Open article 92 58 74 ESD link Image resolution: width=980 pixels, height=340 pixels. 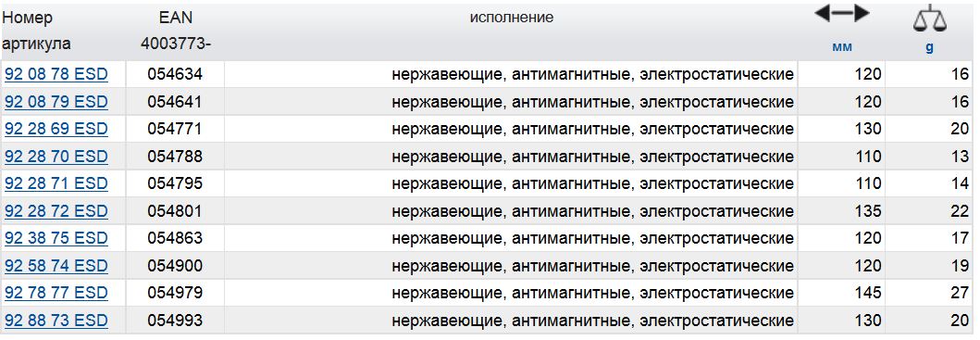(x=56, y=266)
